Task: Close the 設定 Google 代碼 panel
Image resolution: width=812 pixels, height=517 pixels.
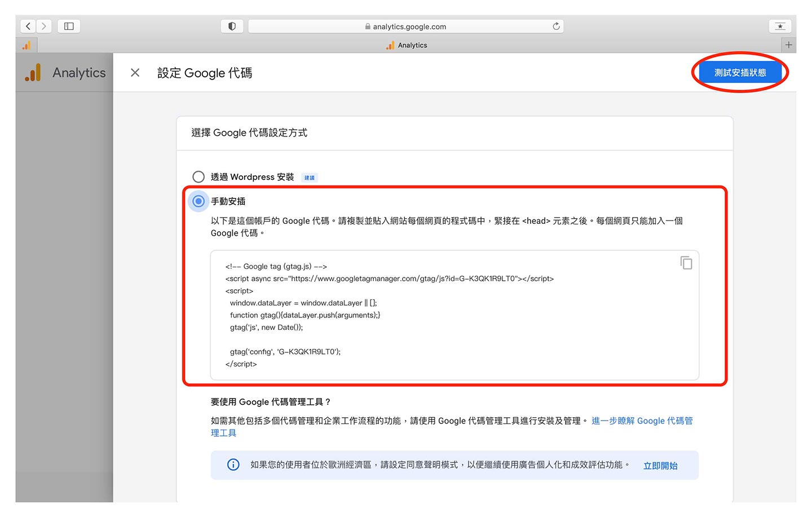Action: [x=135, y=73]
